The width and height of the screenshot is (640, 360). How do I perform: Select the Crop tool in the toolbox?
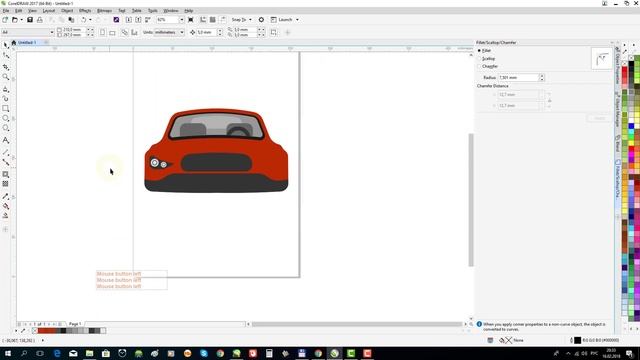pyautogui.click(x=6, y=67)
